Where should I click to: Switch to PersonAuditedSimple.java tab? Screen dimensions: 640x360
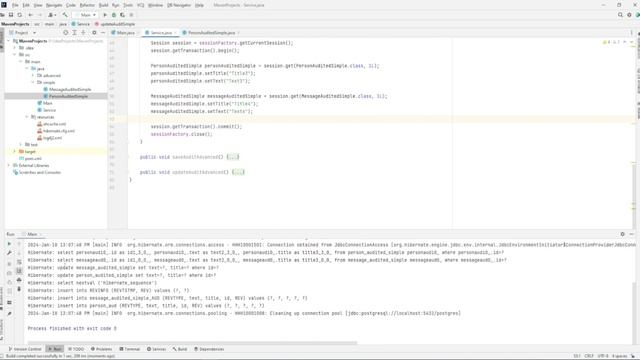(211, 33)
